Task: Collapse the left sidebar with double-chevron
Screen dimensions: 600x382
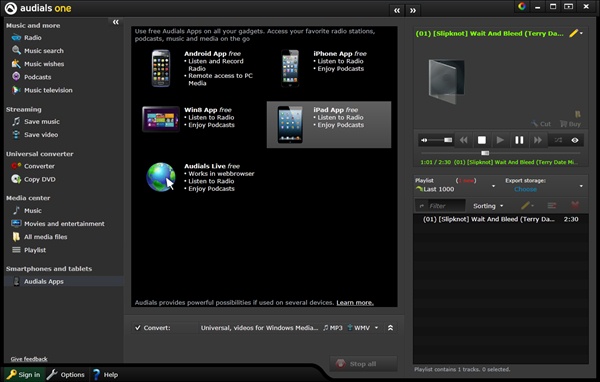Action: [x=116, y=22]
